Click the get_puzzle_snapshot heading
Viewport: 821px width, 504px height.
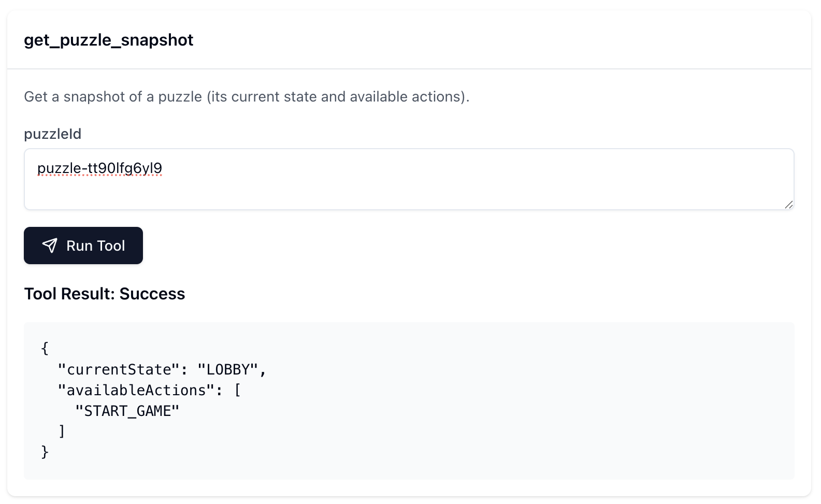point(108,39)
